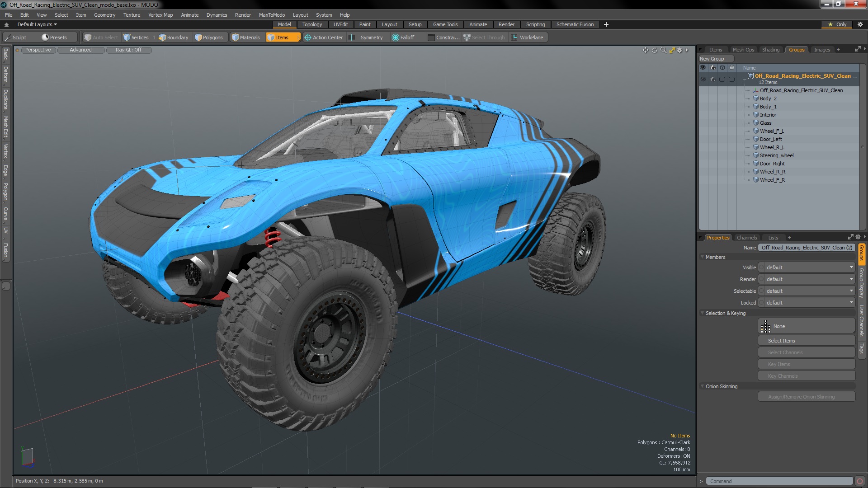Select the Steering_wheel item in list
868x488 pixels.
pos(776,155)
